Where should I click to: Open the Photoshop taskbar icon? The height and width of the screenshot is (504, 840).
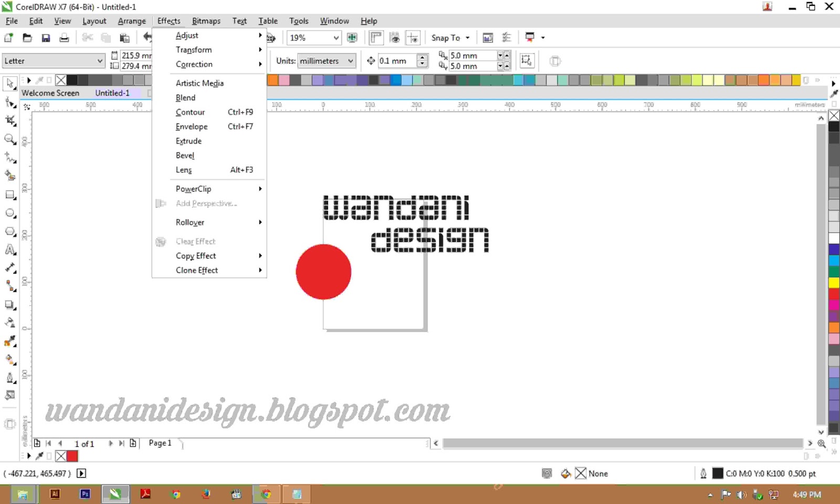click(x=85, y=494)
